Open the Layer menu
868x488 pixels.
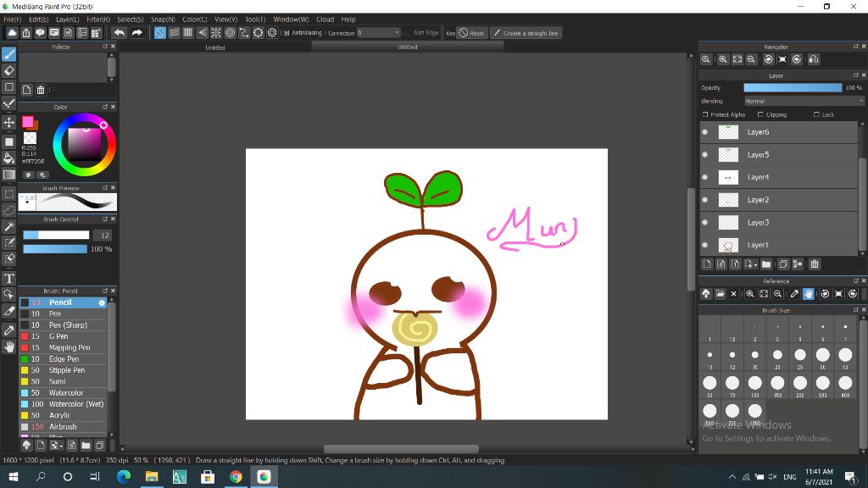pyautogui.click(x=68, y=19)
